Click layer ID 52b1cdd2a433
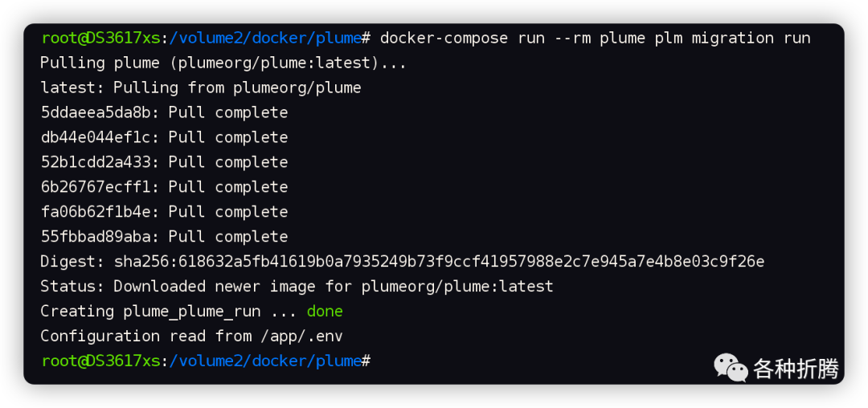868x408 pixels. point(100,162)
